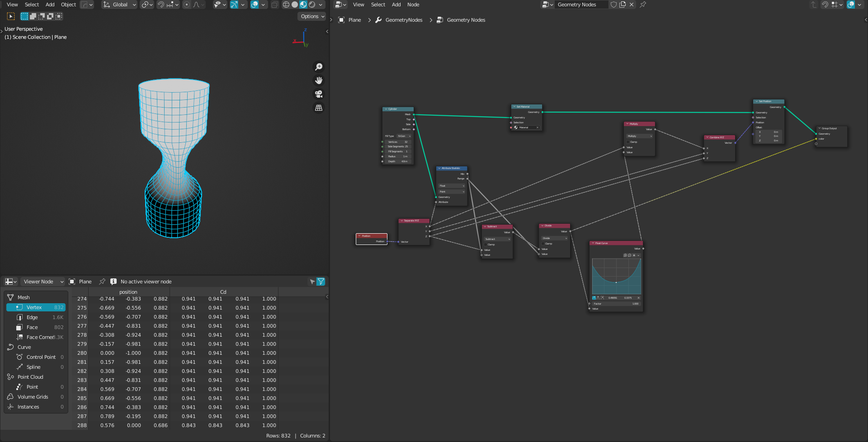The image size is (868, 442).
Task: Toggle gizmo visibility in 3D viewport
Action: click(x=234, y=5)
